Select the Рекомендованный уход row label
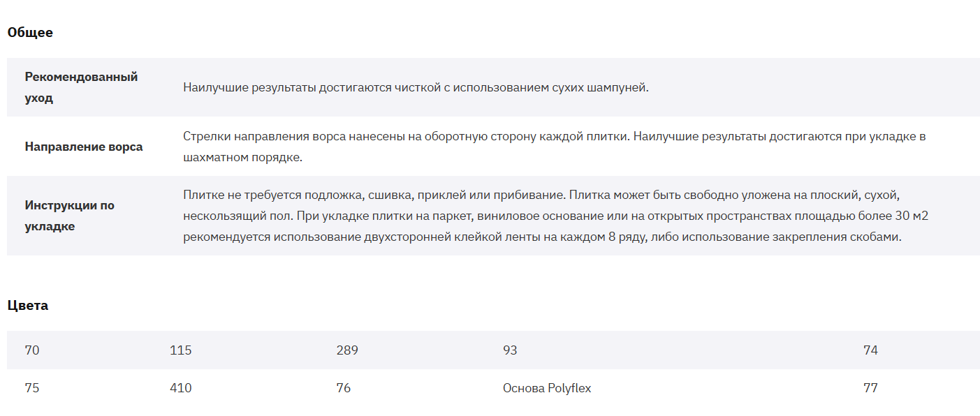This screenshot has height=416, width=980. coord(82,87)
